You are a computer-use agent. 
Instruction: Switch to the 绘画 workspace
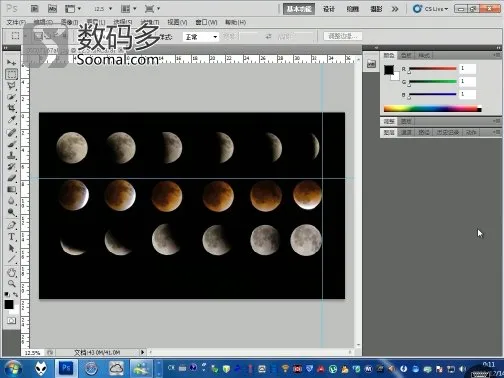pos(352,9)
